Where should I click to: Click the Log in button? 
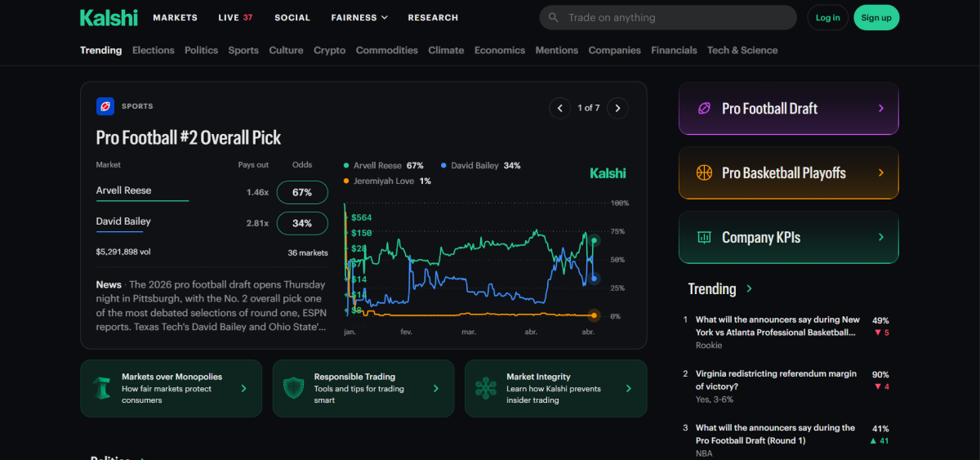[x=827, y=17]
